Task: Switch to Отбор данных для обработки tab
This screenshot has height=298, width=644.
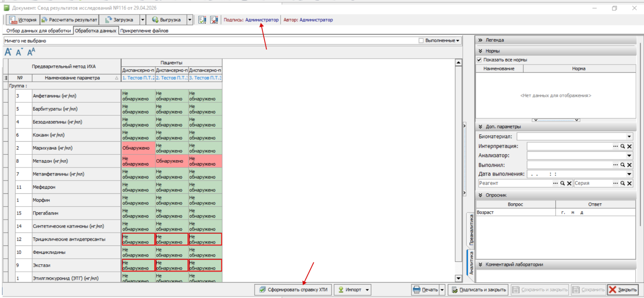Action: [x=38, y=31]
